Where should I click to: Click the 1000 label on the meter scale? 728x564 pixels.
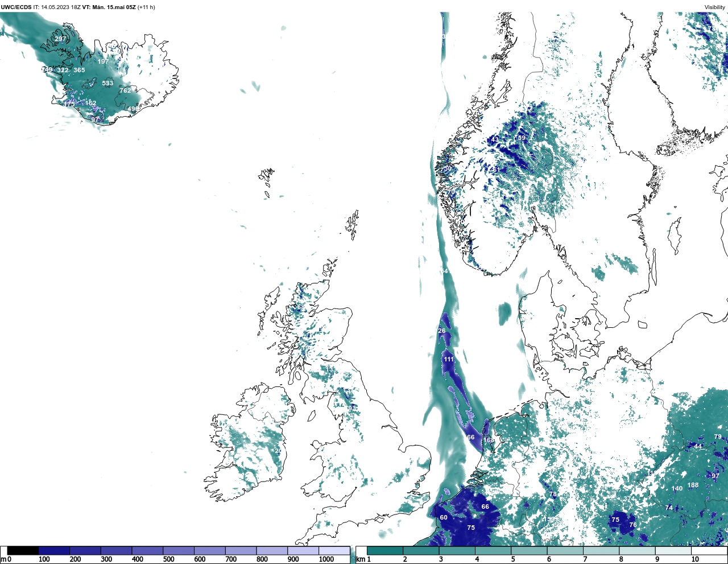(x=326, y=559)
